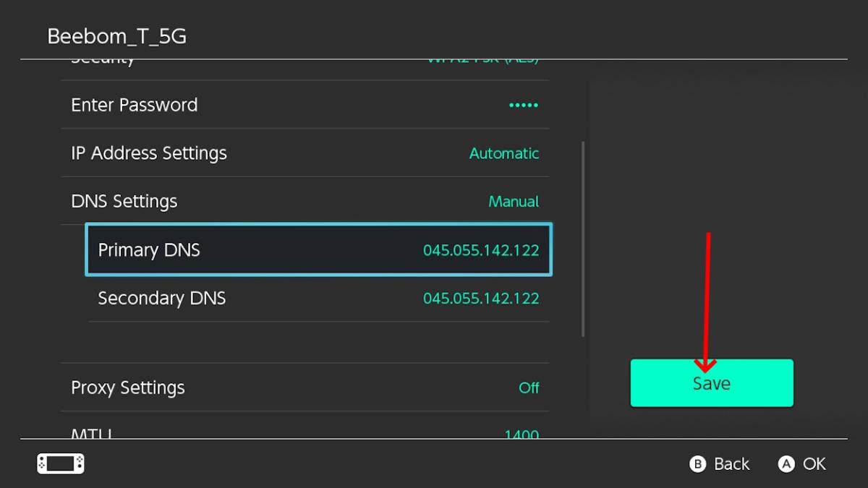The image size is (868, 488).
Task: Open the DNS Settings option
Action: pyautogui.click(x=124, y=202)
